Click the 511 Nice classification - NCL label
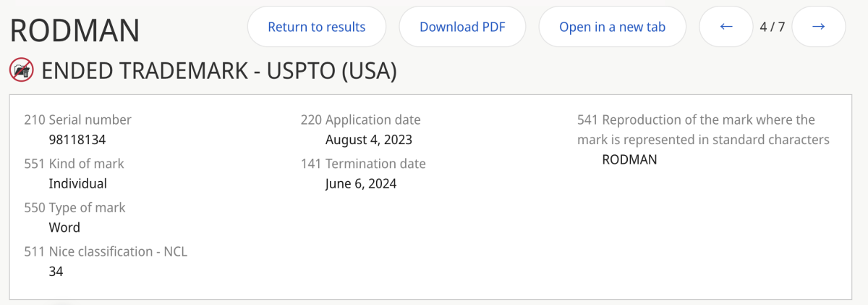868x305 pixels. 106,252
